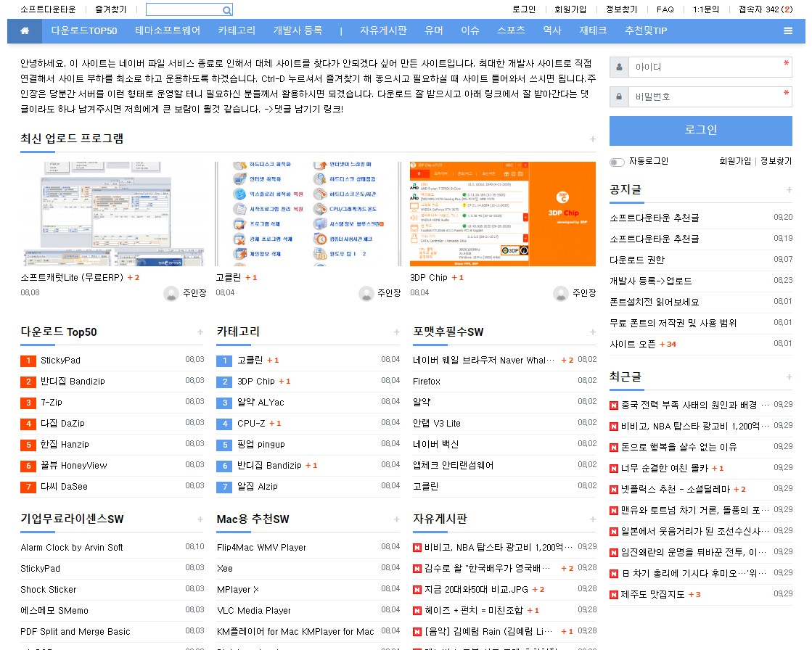Click FAQ link in top bar
Image resolution: width=812 pixels, height=650 pixels.
pos(665,9)
